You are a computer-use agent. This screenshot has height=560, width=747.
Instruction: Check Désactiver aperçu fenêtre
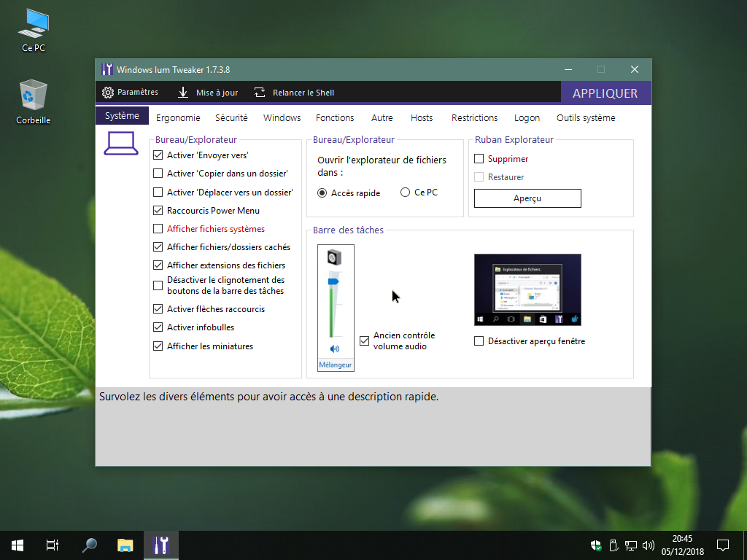pyautogui.click(x=479, y=341)
